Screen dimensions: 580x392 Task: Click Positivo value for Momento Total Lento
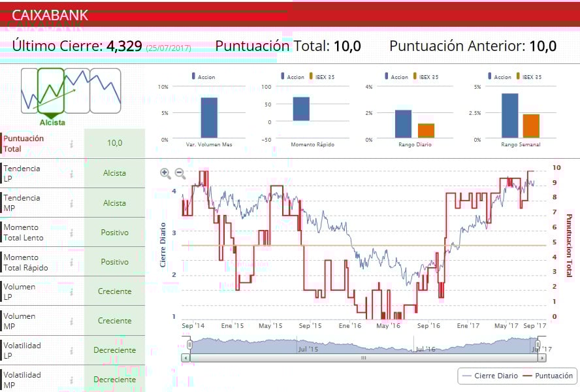tap(115, 233)
